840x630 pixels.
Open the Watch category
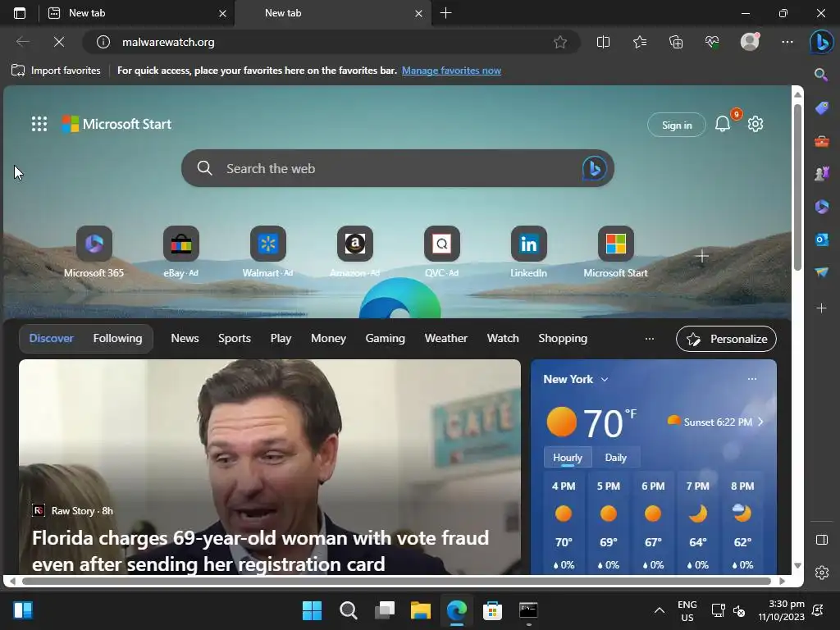(503, 338)
